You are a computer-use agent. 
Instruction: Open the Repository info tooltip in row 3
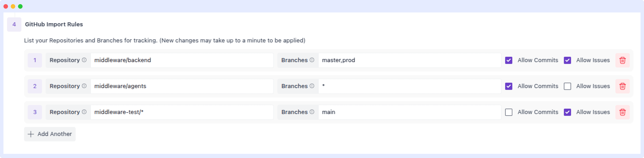point(84,112)
